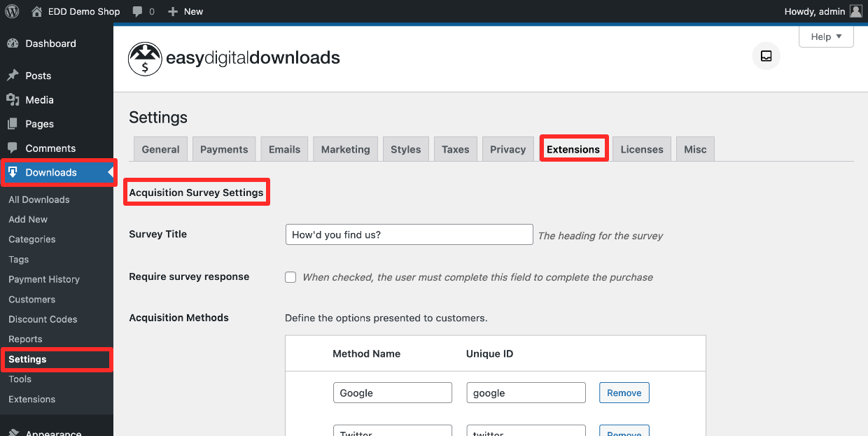Go to the Licenses tab
Image resolution: width=868 pixels, height=436 pixels.
(642, 149)
